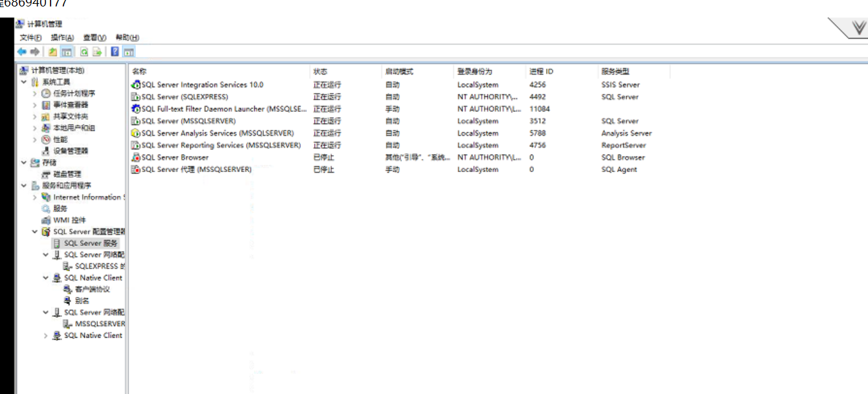Click the 设备管理器 icon
The width and height of the screenshot is (868, 394).
coord(46,151)
